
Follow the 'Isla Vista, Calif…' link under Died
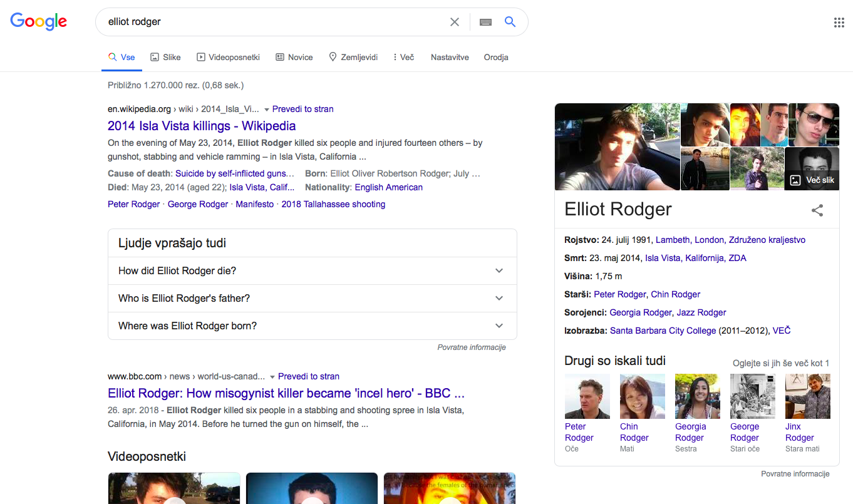click(262, 187)
